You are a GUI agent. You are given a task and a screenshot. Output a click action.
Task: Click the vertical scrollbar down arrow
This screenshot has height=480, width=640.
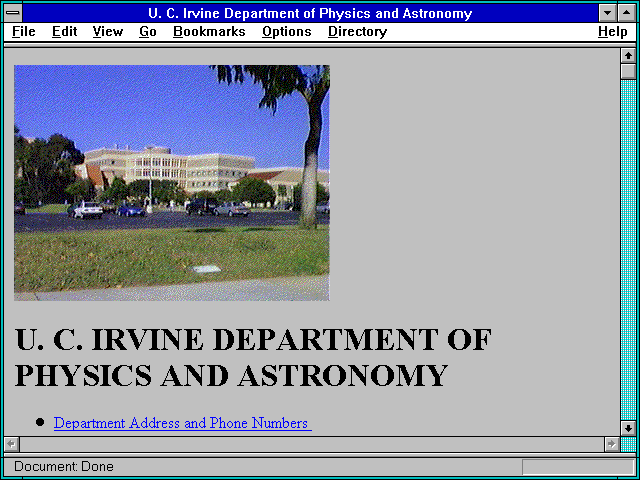(628, 428)
